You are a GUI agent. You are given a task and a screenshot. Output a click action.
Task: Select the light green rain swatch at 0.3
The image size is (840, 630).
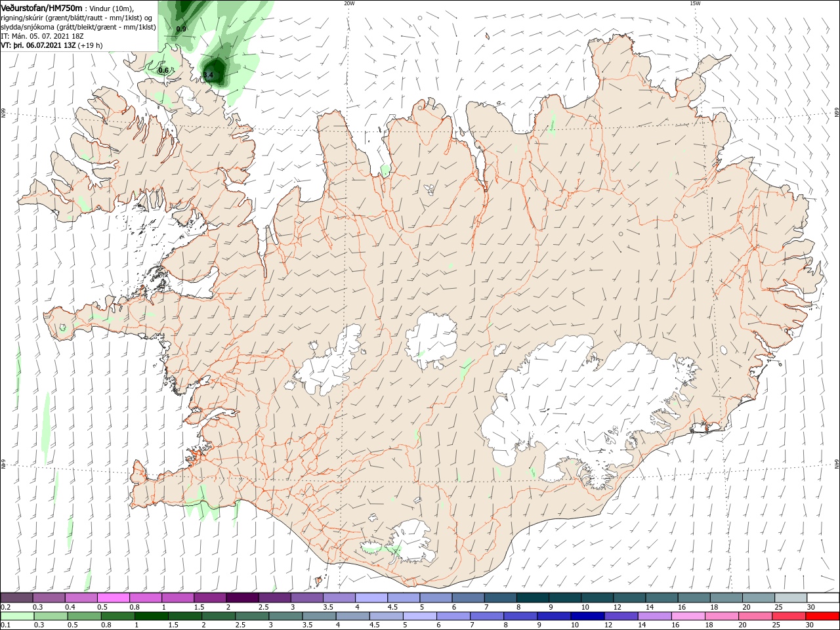tap(51, 616)
